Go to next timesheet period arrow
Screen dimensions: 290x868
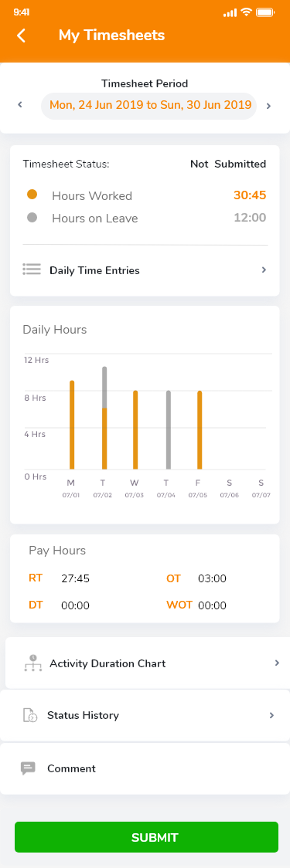tap(269, 107)
